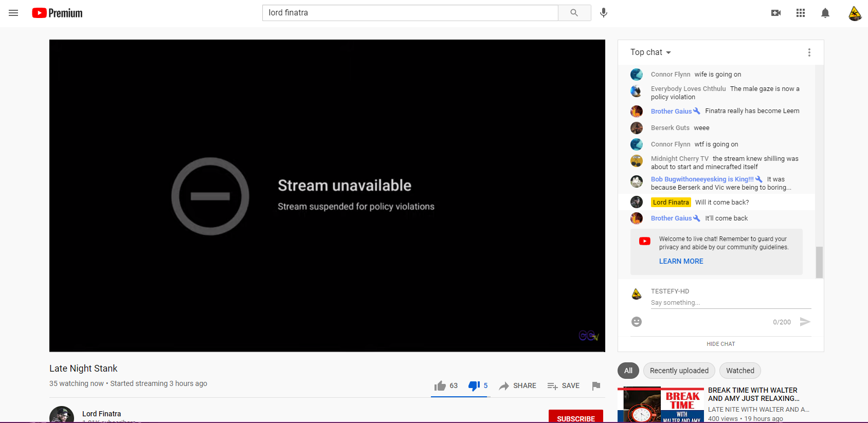Image resolution: width=868 pixels, height=423 pixels.
Task: Click the chat scrollbar thumb
Action: 819,262
